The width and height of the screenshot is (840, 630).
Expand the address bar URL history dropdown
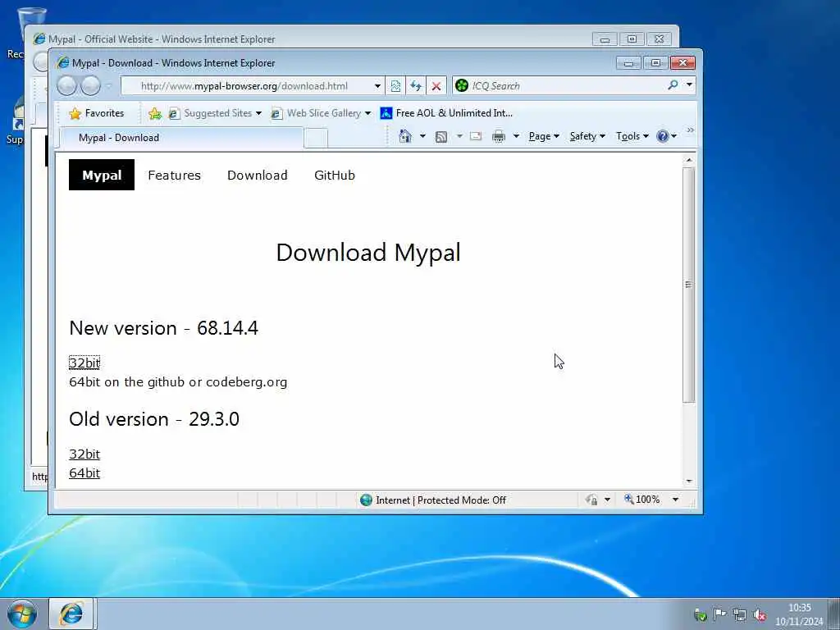click(x=377, y=85)
